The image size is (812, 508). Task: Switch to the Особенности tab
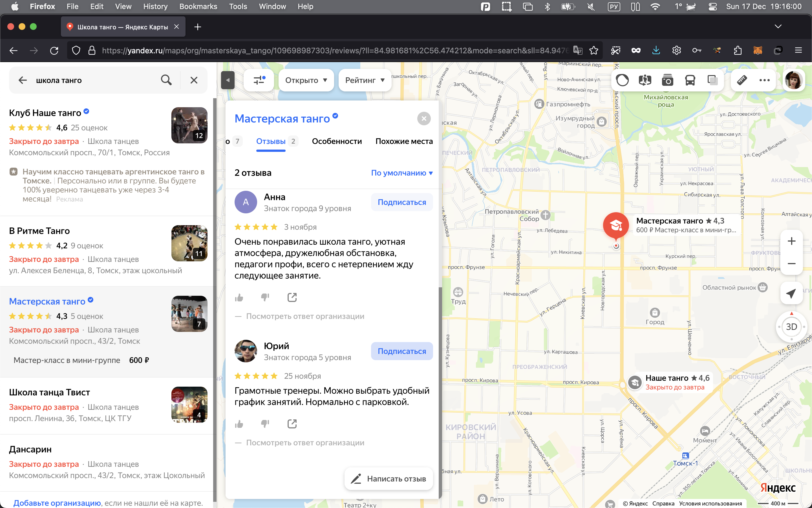[337, 141]
